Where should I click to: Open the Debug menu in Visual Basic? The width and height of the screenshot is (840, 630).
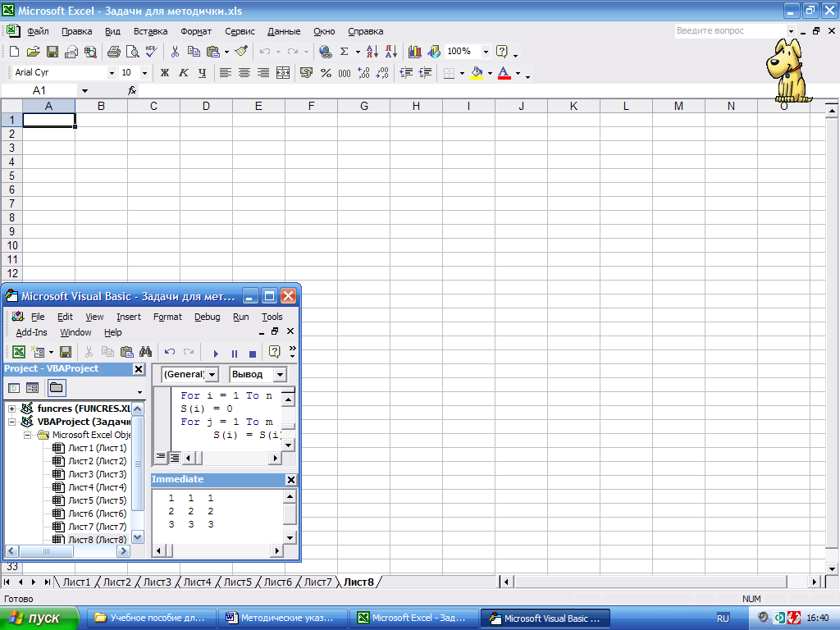[208, 317]
